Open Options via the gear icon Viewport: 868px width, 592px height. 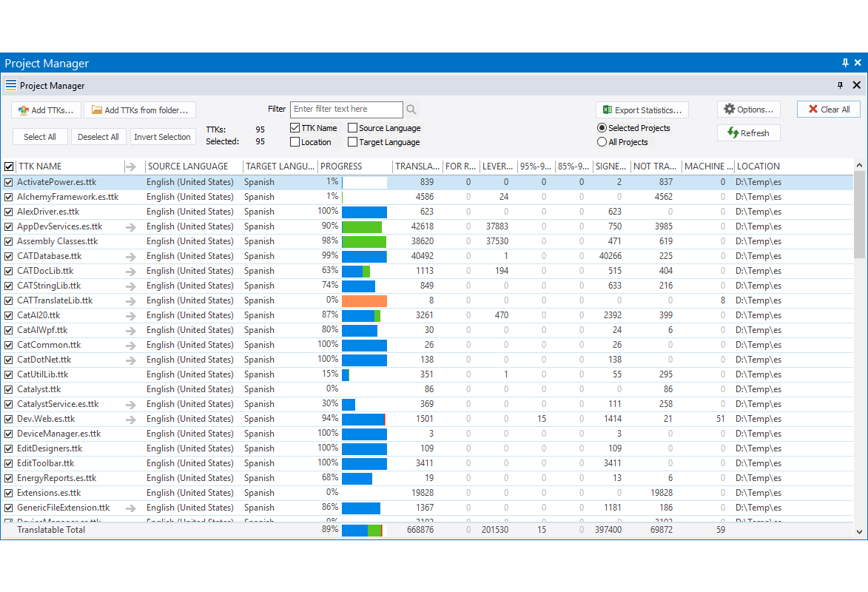[x=729, y=110]
